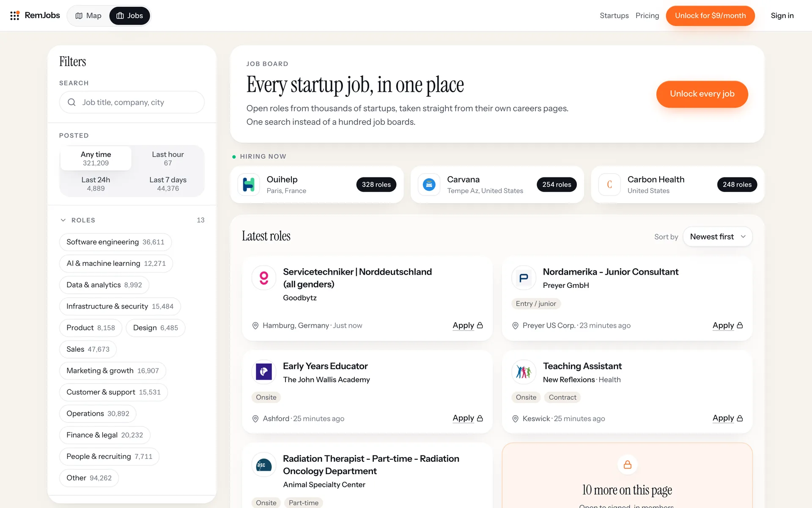Click the Ouihelp company logo
Image resolution: width=812 pixels, height=508 pixels.
(x=249, y=185)
